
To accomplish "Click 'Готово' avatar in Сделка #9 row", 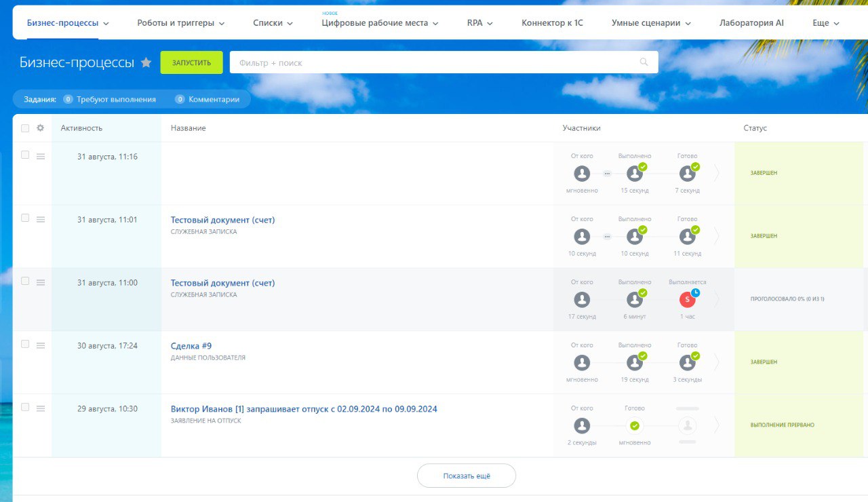I will 688,362.
